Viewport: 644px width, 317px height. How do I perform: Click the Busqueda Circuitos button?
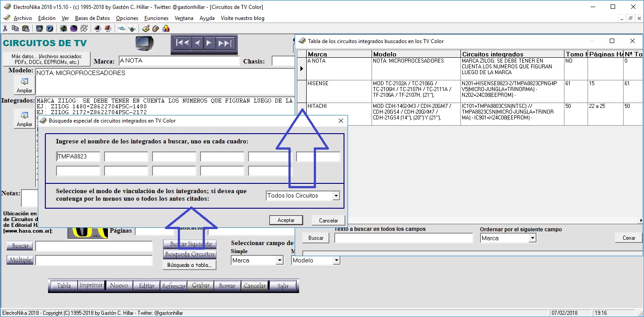[190, 254]
